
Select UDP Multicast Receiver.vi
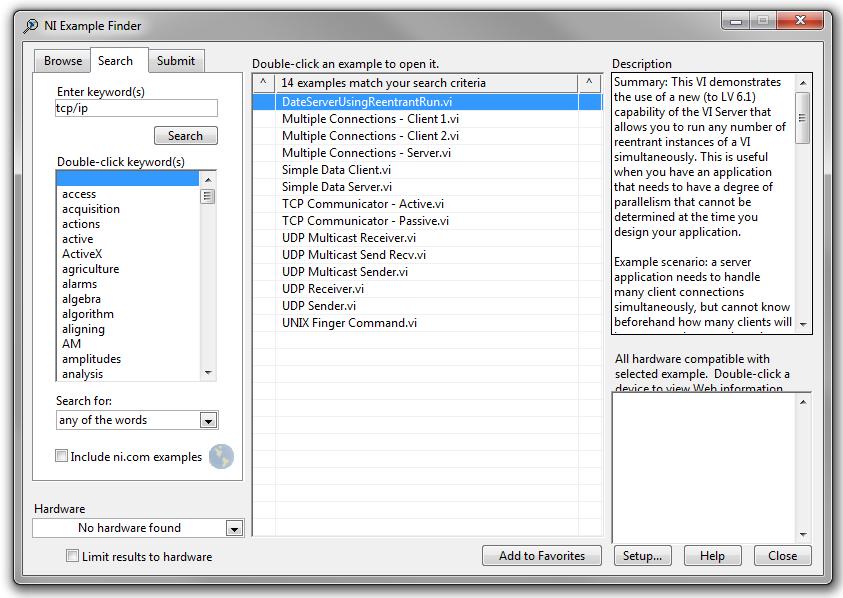tap(427, 238)
